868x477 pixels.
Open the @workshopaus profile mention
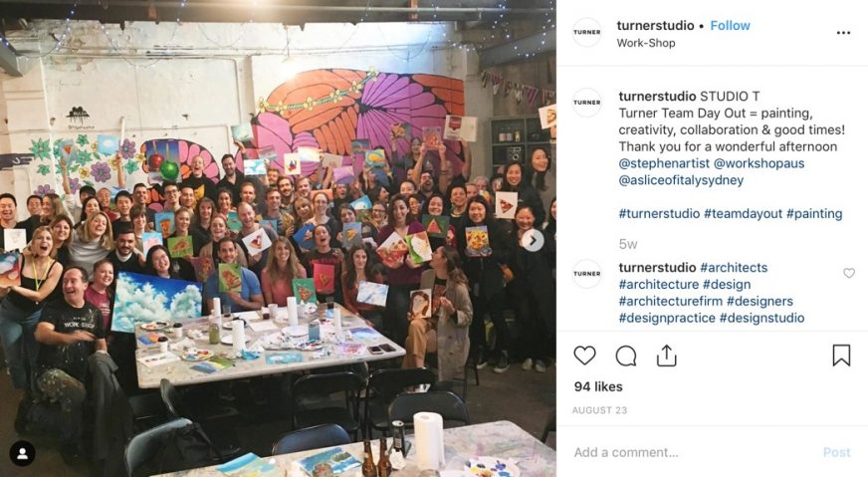pyautogui.click(x=759, y=163)
